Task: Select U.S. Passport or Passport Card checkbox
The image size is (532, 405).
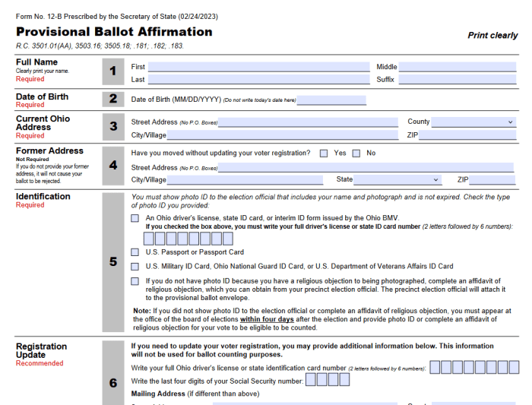Action: point(135,252)
